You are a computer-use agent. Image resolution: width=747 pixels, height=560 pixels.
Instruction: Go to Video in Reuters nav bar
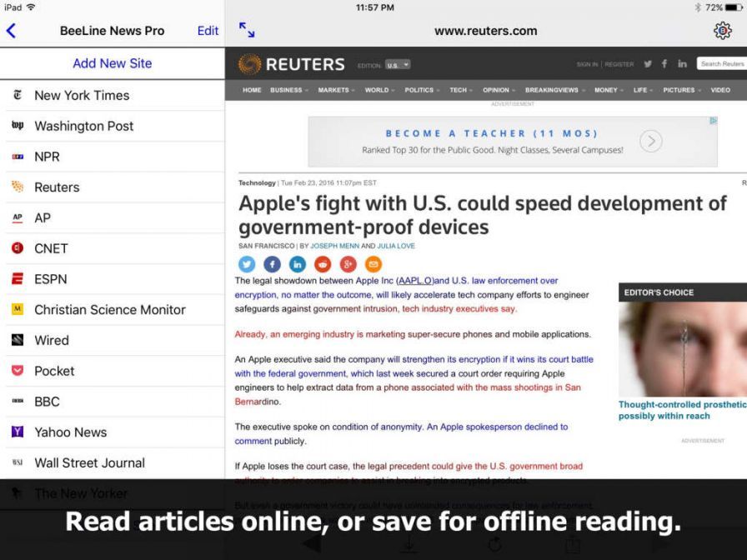point(720,90)
